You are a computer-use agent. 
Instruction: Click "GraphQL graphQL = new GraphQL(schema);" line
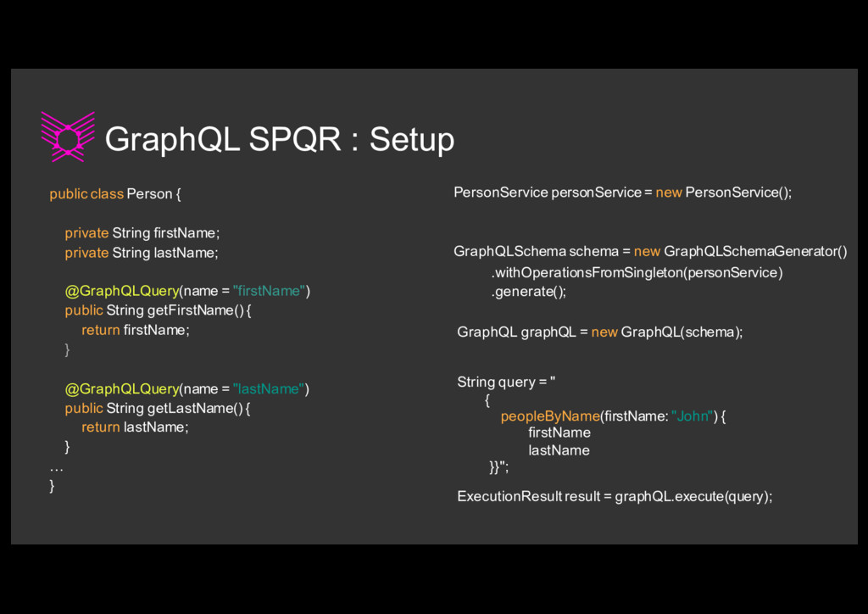[x=600, y=332]
